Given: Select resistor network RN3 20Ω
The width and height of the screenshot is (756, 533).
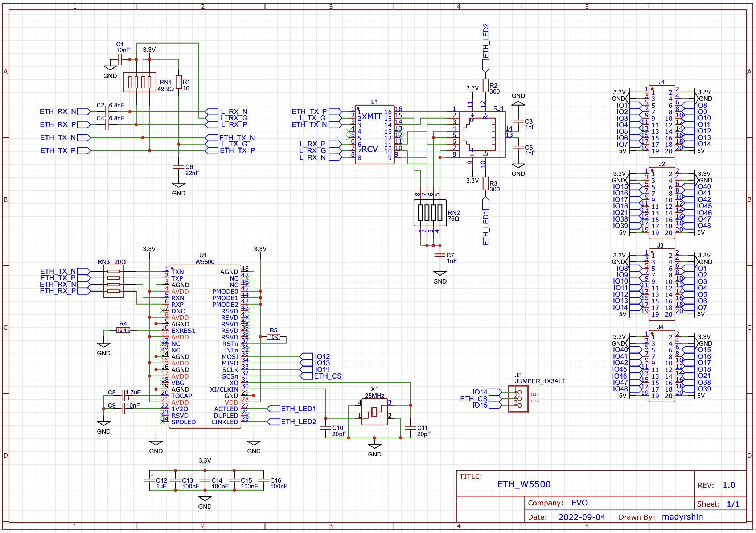Looking at the screenshot, I should (x=114, y=281).
